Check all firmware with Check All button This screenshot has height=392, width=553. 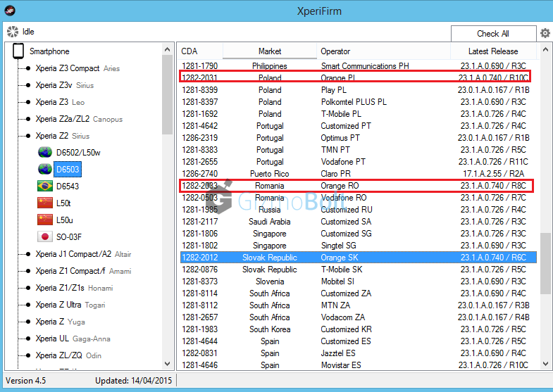click(x=493, y=34)
